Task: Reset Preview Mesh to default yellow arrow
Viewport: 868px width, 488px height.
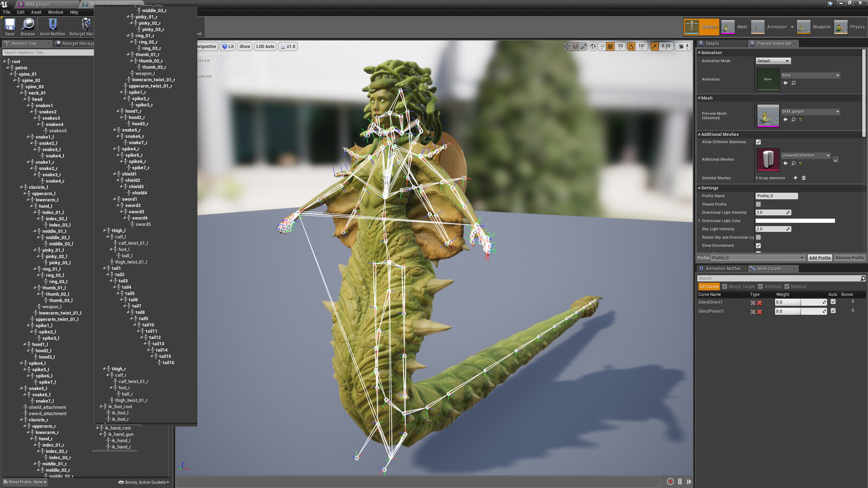Action: click(800, 119)
